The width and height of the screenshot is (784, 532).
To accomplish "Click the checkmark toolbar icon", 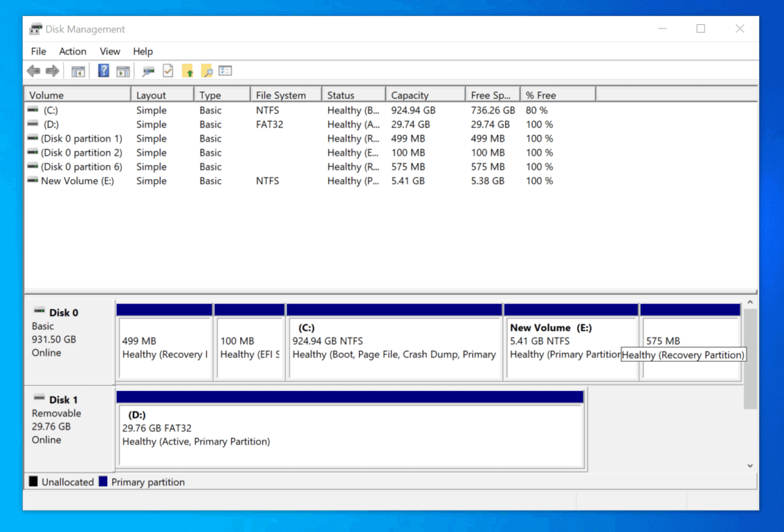I will [x=167, y=70].
